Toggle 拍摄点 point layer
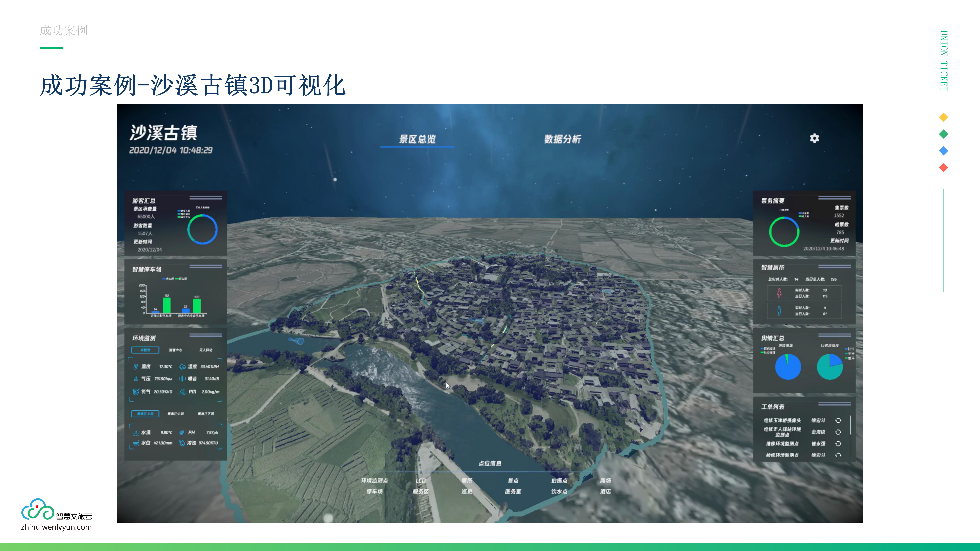The height and width of the screenshot is (551, 980). click(559, 481)
